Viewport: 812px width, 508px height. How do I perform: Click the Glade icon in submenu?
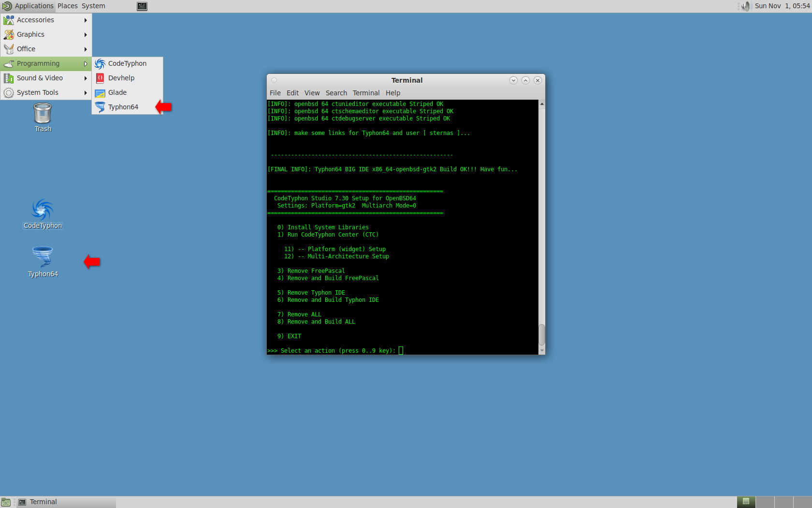click(x=100, y=93)
